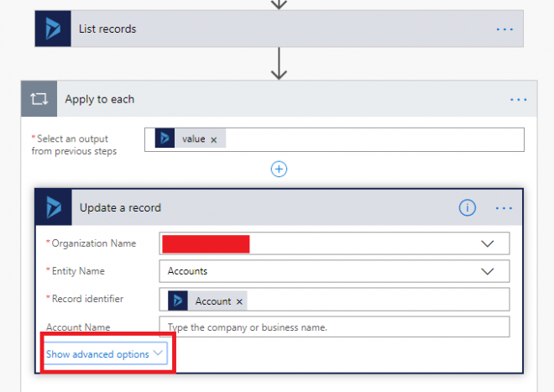Click inside the Record identifier field

pos(334,300)
